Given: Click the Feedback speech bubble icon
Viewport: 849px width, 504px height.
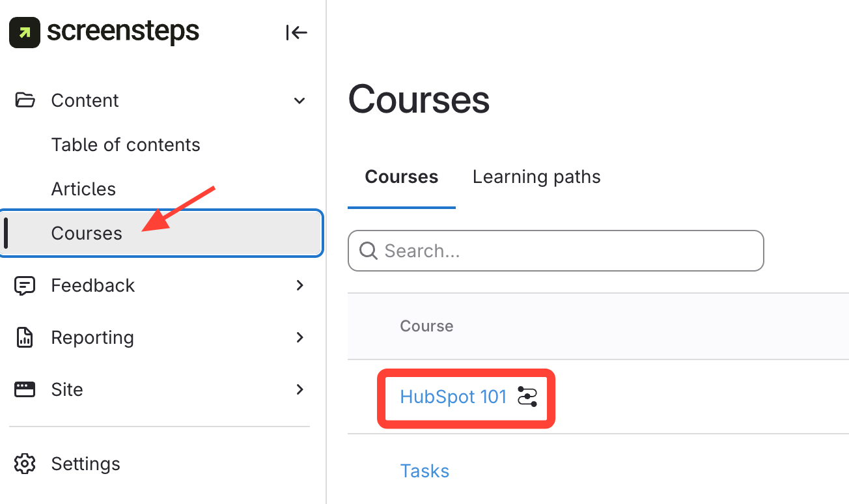Looking at the screenshot, I should point(25,285).
